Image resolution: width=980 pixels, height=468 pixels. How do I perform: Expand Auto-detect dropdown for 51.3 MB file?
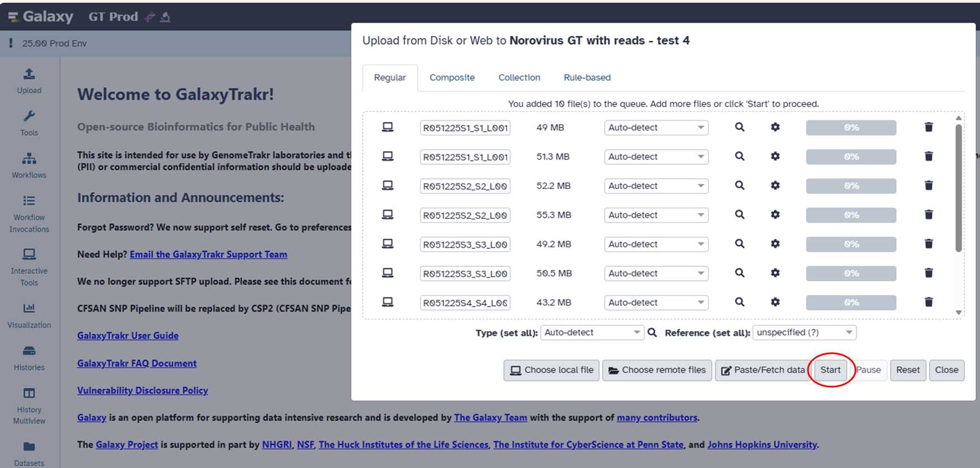coord(656,157)
